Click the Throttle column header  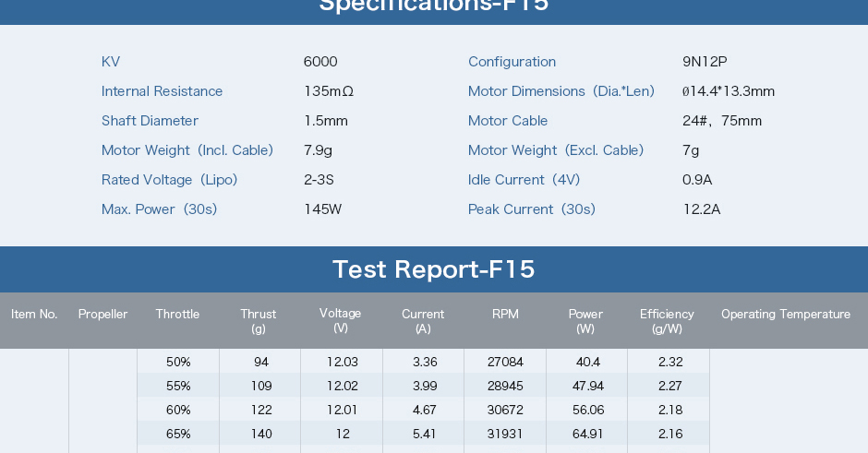[177, 315]
